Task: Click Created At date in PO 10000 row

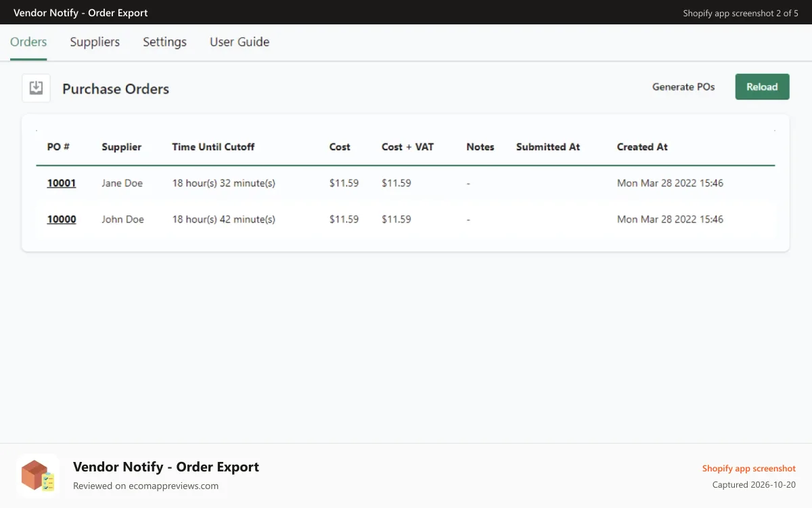Action: pos(670,219)
